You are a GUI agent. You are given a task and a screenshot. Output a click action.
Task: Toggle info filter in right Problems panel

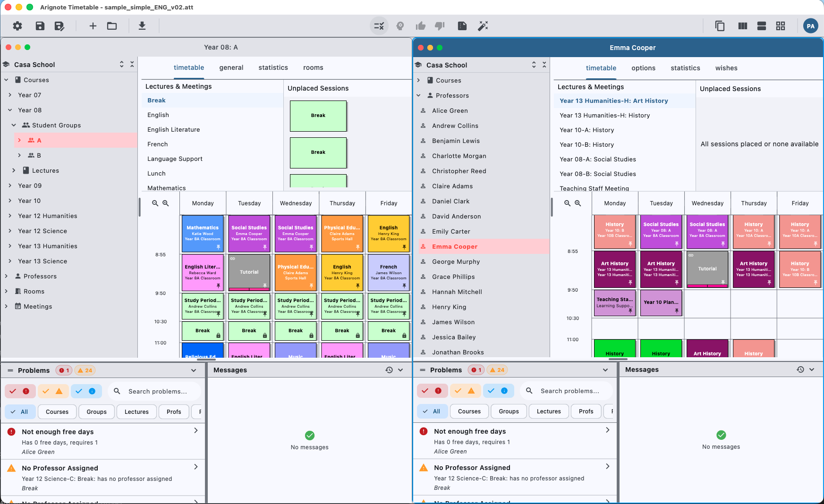point(498,391)
